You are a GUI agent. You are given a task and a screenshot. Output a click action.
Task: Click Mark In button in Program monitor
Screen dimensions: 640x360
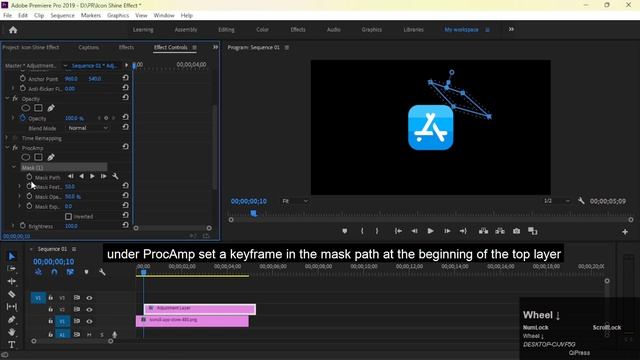click(362, 231)
